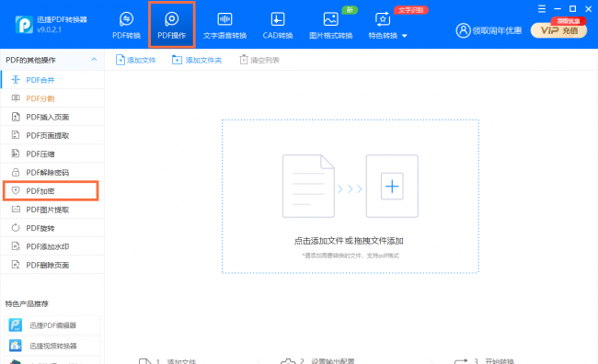Screen dimensions: 598x364
Task: Open 迅捷视频转换器 recommended product
Action: point(52,346)
